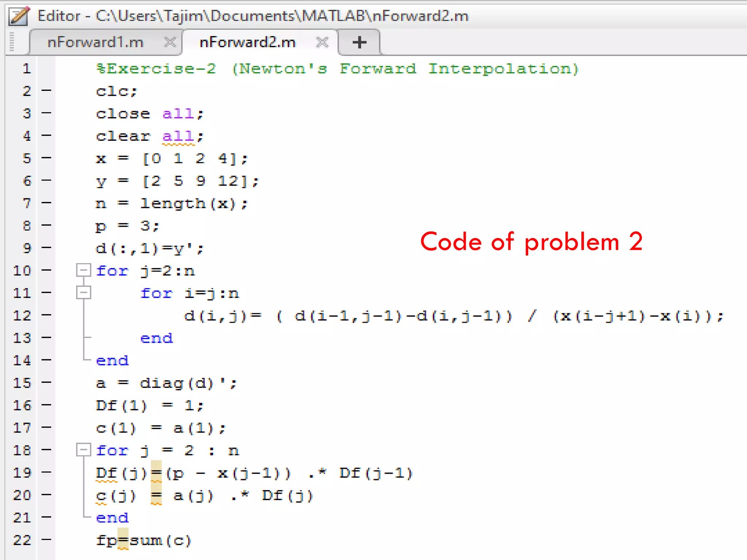This screenshot has width=747, height=560.
Task: Collapse the for loop at line 10
Action: point(84,271)
